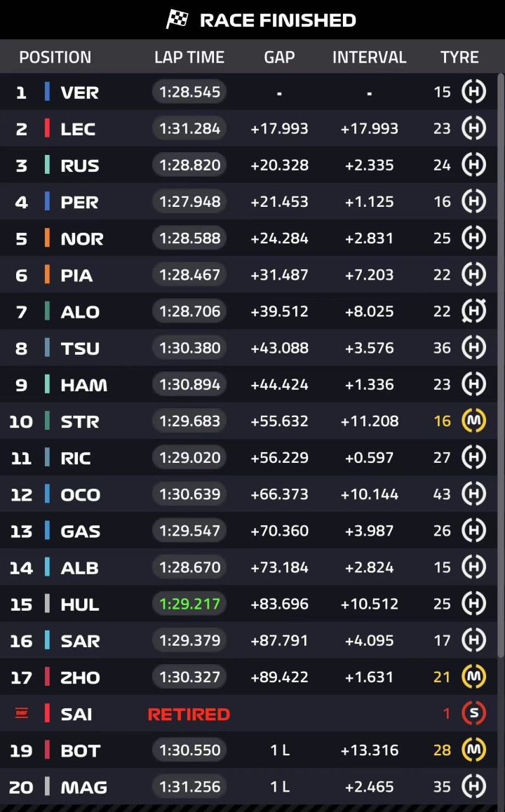Click the DNF badge next to SAI
The width and height of the screenshot is (505, 812).
(21, 713)
